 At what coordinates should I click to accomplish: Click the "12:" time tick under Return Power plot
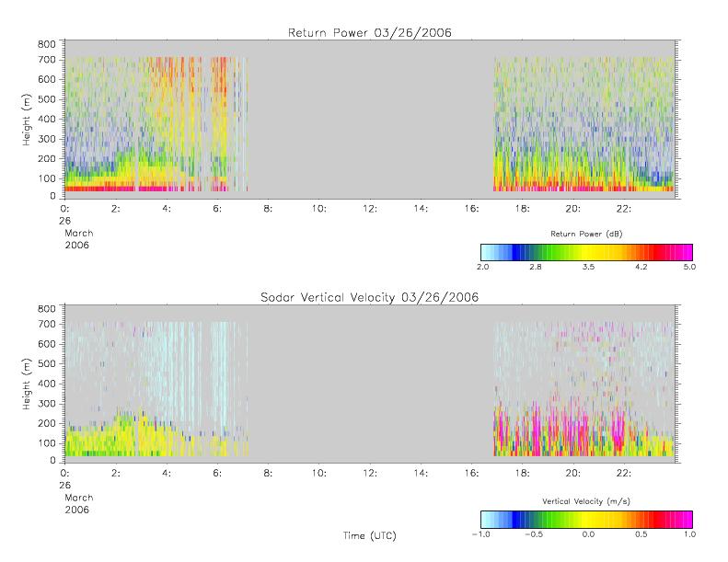pos(370,209)
